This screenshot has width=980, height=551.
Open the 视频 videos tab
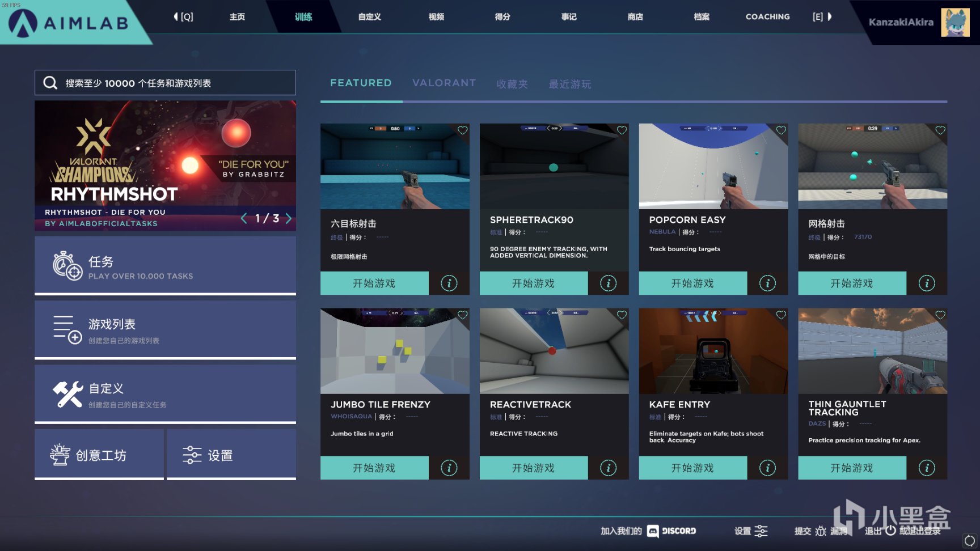(x=436, y=17)
